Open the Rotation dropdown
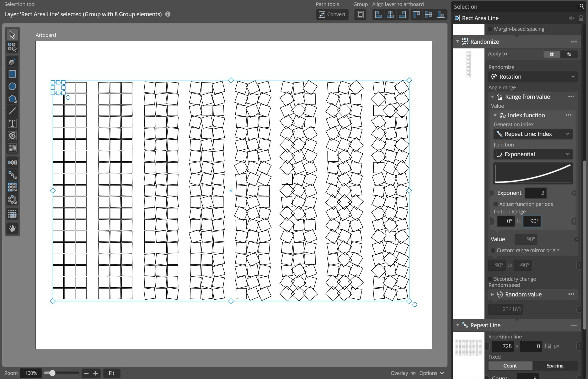 [x=533, y=77]
